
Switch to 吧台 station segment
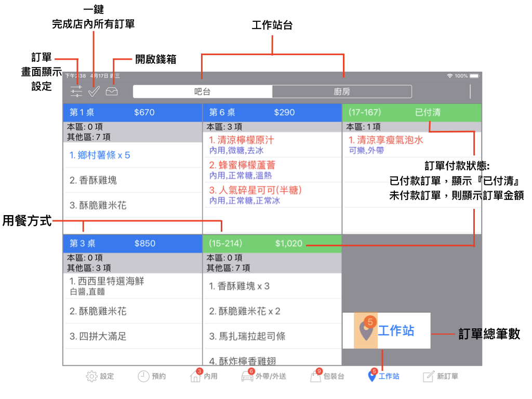(x=203, y=92)
